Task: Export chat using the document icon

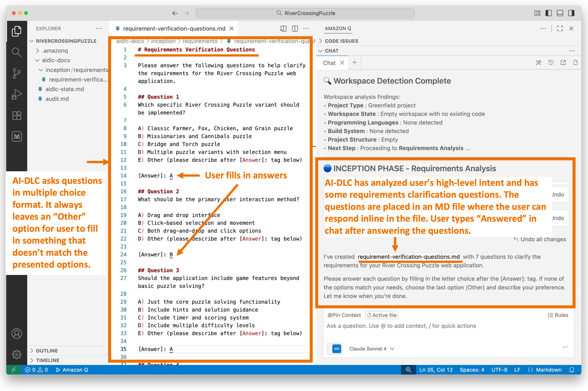Action: click(576, 63)
